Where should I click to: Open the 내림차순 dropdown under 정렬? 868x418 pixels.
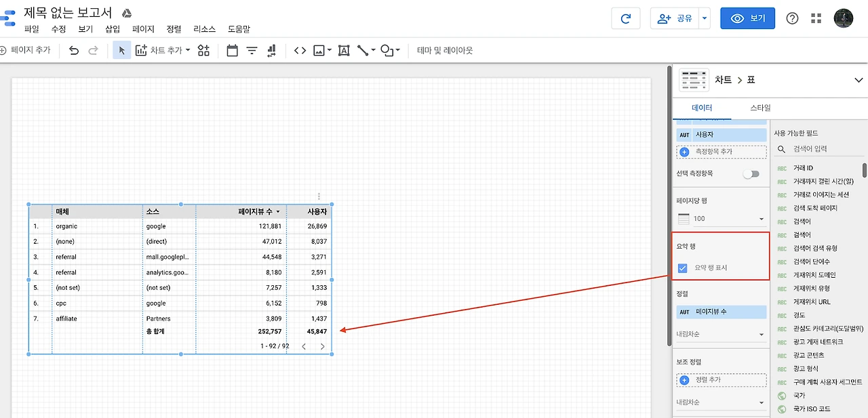[x=722, y=334]
